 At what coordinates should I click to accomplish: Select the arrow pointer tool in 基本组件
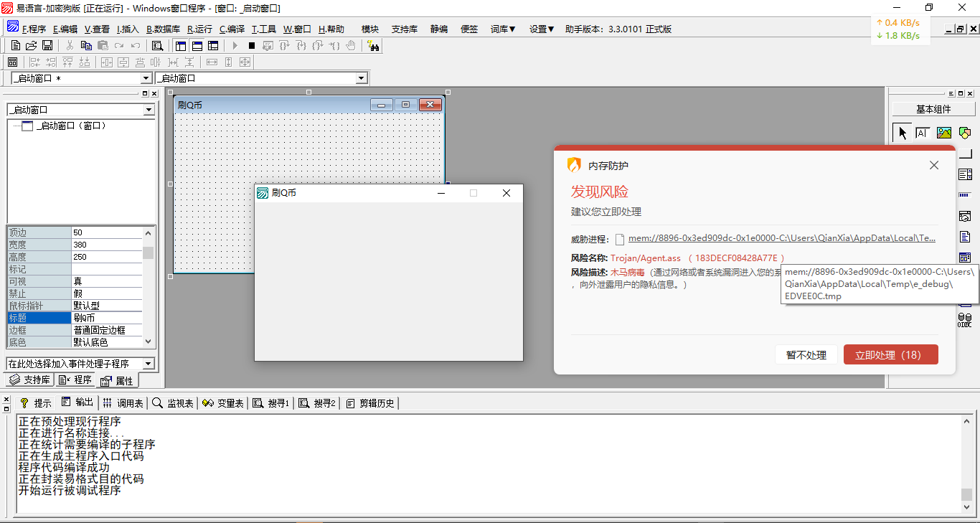[902, 133]
